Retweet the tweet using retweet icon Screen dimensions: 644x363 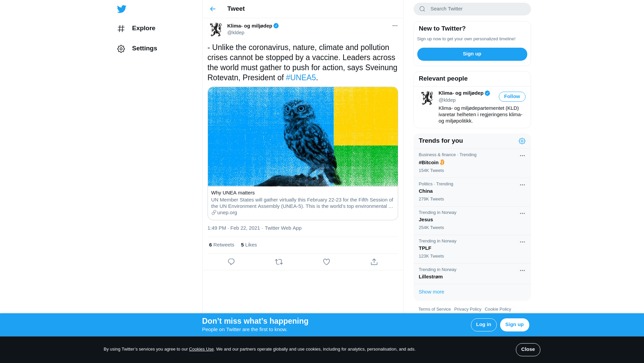tap(279, 262)
